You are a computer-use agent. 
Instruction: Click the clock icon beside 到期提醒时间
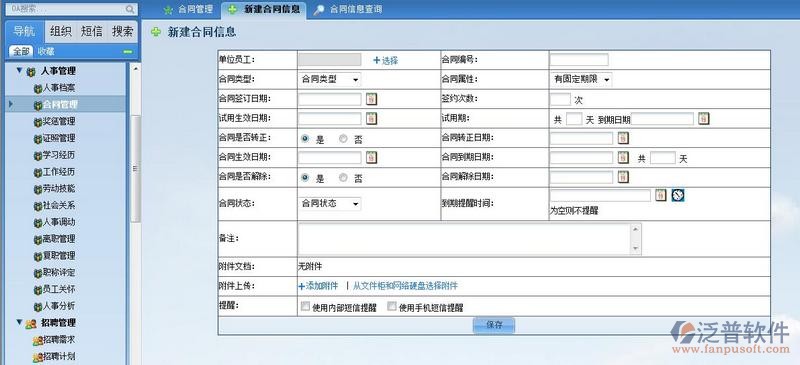(x=678, y=195)
